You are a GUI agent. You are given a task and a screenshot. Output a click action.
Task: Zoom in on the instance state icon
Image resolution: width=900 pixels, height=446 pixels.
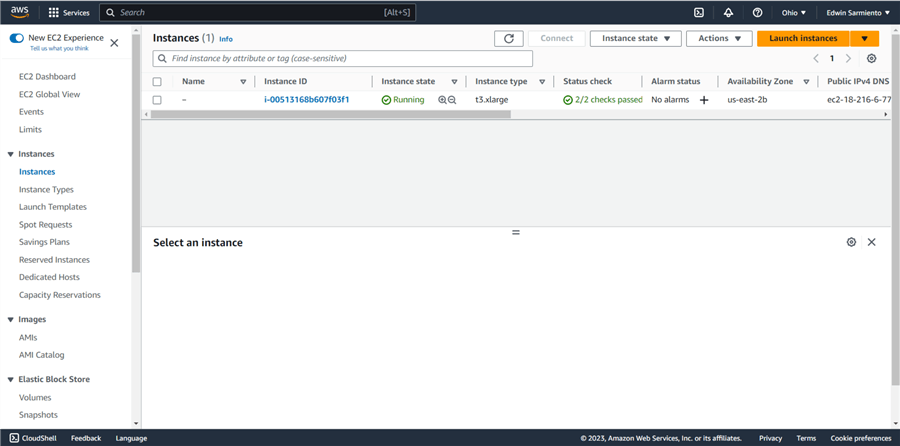pyautogui.click(x=442, y=100)
